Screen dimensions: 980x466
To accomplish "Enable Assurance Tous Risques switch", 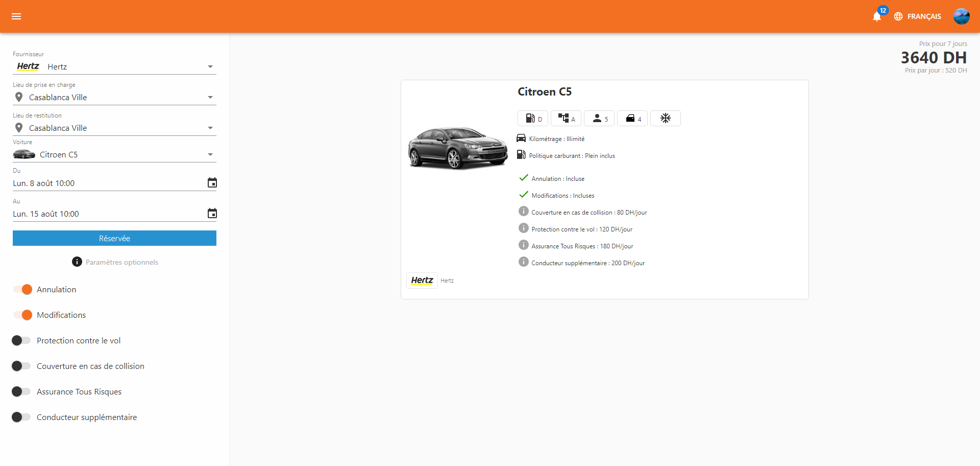I will tap(21, 391).
